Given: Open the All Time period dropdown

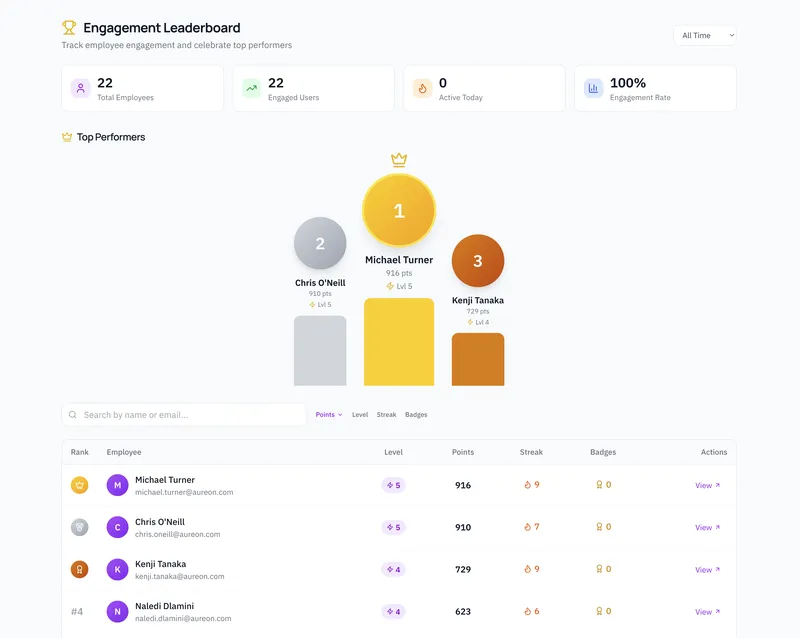Looking at the screenshot, I should pos(705,35).
